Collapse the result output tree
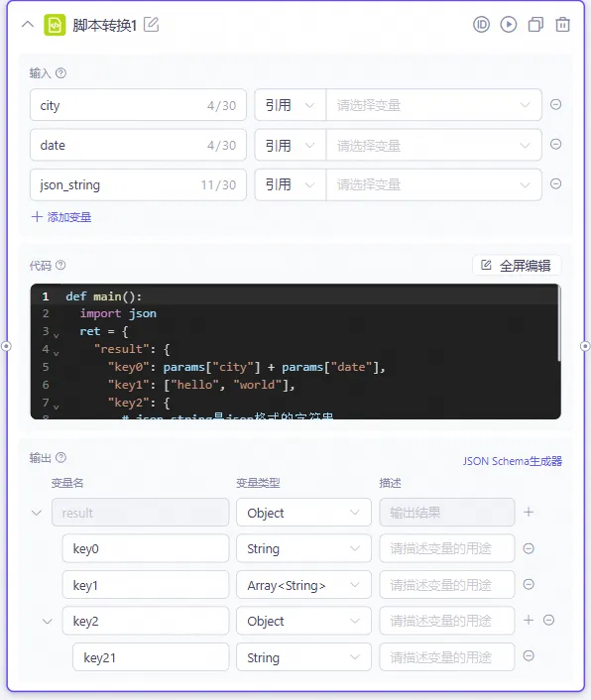This screenshot has width=591, height=700. click(37, 513)
